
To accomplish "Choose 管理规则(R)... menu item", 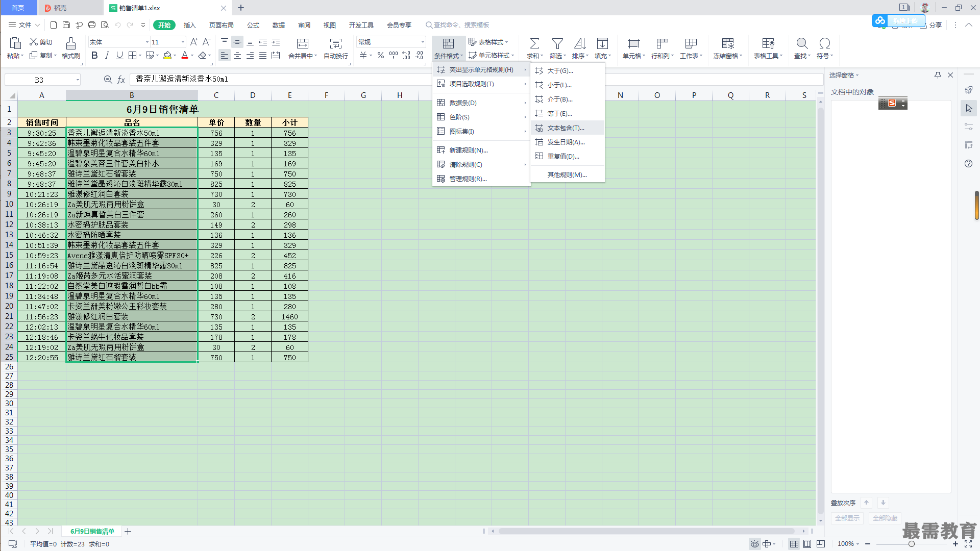I will (481, 179).
